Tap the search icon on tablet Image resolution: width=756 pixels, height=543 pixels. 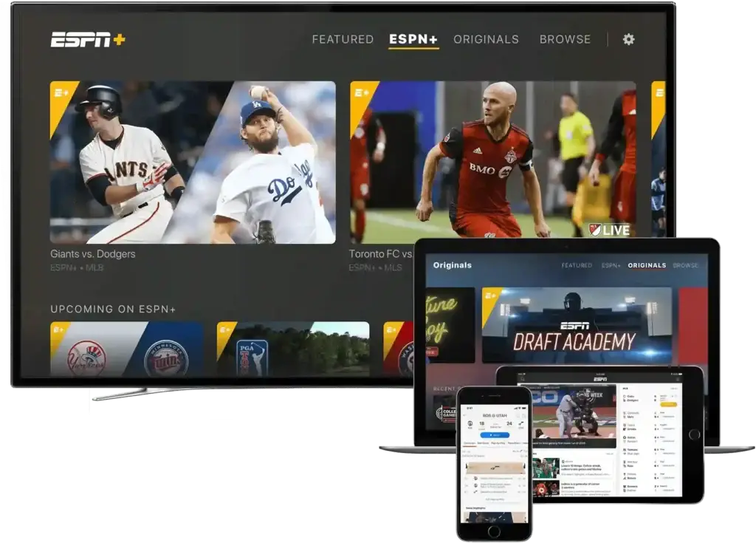pyautogui.click(x=522, y=380)
